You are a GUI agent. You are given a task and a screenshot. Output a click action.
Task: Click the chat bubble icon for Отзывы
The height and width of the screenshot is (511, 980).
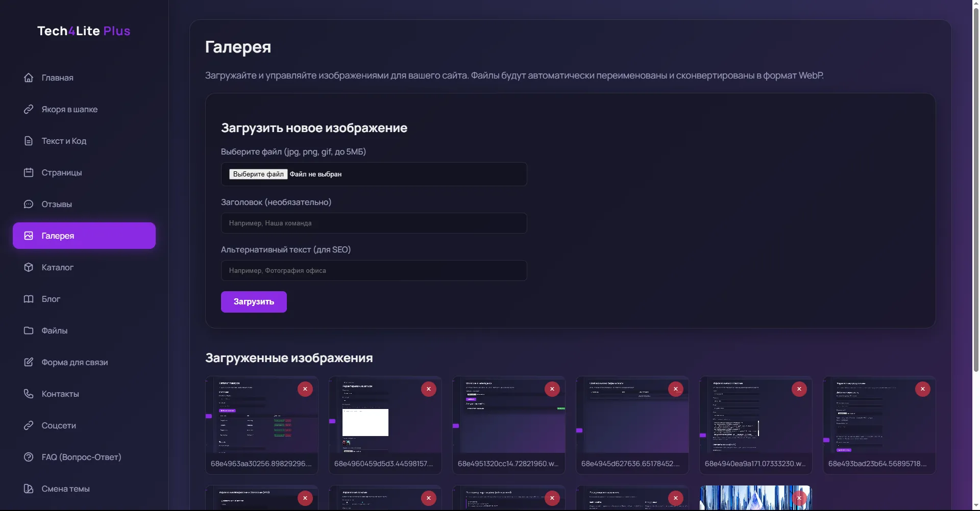click(29, 204)
